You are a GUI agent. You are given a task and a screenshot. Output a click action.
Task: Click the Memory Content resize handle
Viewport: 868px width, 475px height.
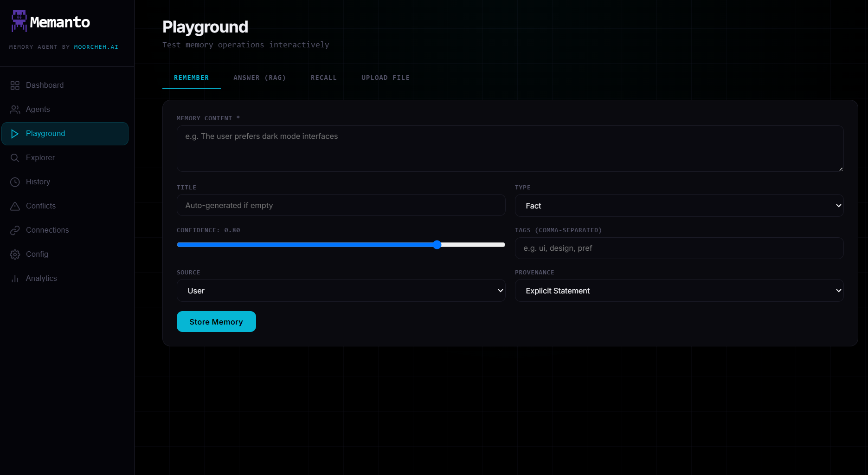[841, 169]
